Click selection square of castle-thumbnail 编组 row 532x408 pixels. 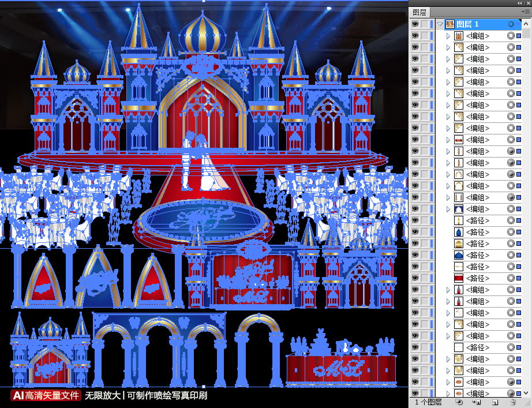point(518,36)
